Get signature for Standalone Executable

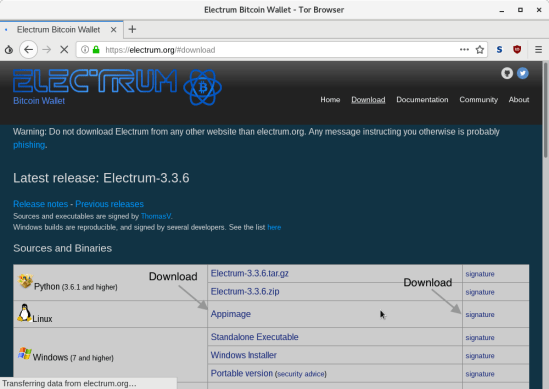pyautogui.click(x=480, y=338)
